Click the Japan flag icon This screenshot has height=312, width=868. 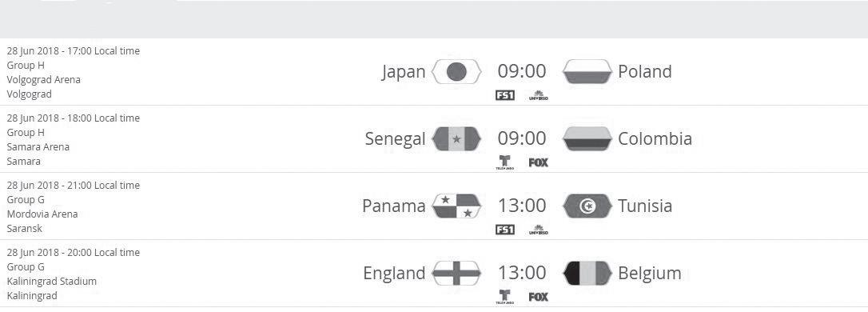(456, 71)
